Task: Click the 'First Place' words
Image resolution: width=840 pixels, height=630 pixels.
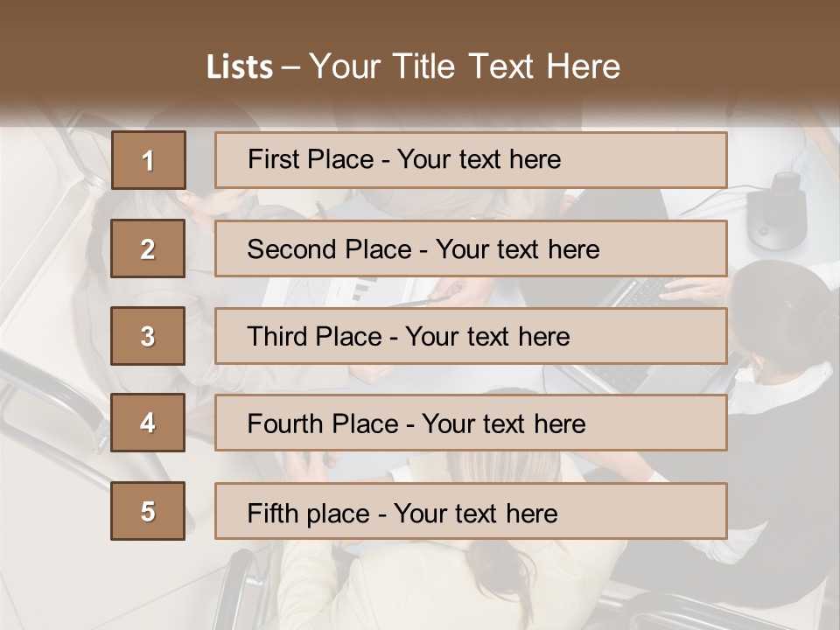Action: pos(311,159)
